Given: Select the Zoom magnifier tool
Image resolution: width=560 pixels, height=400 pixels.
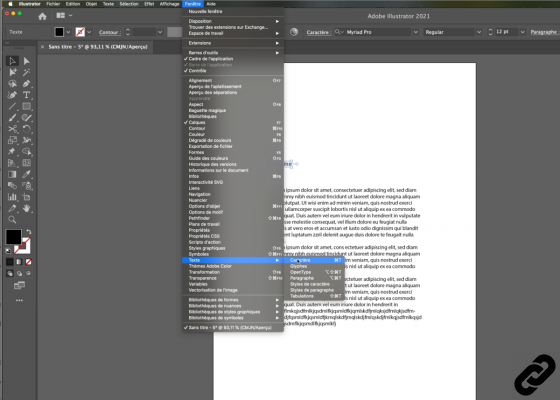Looking at the screenshot, I should (12, 219).
